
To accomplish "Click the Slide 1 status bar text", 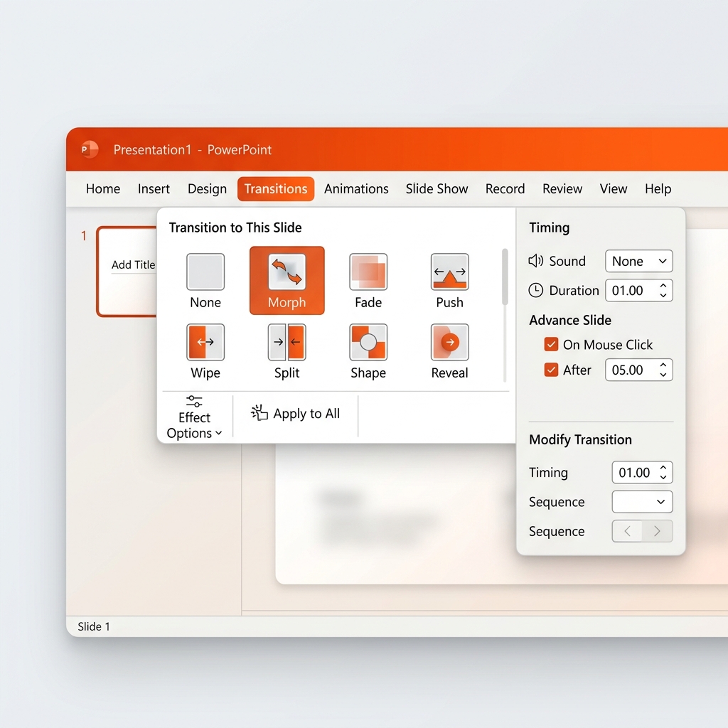I will (94, 626).
